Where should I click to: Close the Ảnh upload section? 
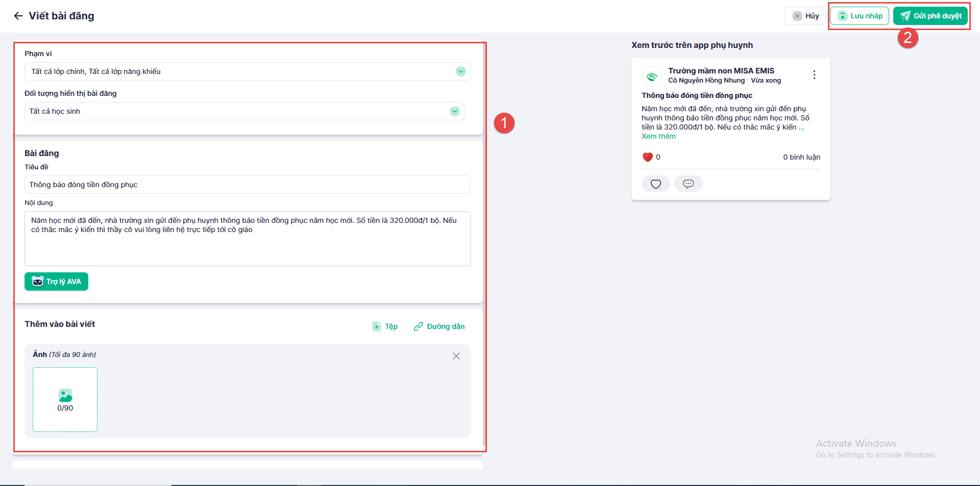tap(456, 356)
